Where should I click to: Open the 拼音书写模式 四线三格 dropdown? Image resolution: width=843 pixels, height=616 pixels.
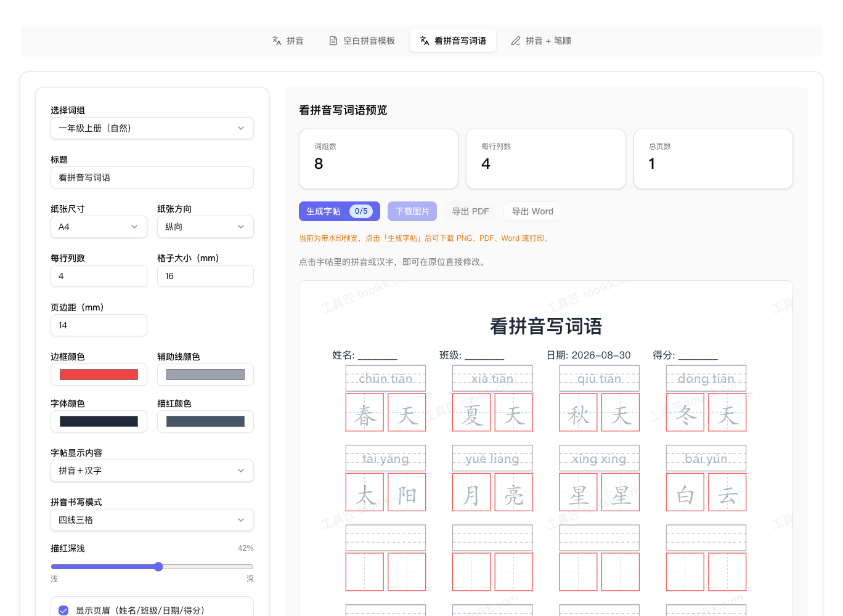(152, 520)
